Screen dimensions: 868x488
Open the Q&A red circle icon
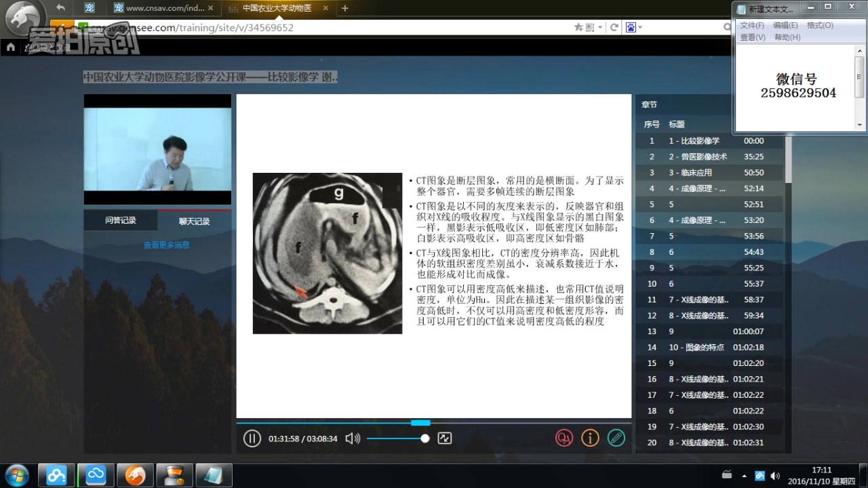tap(564, 438)
